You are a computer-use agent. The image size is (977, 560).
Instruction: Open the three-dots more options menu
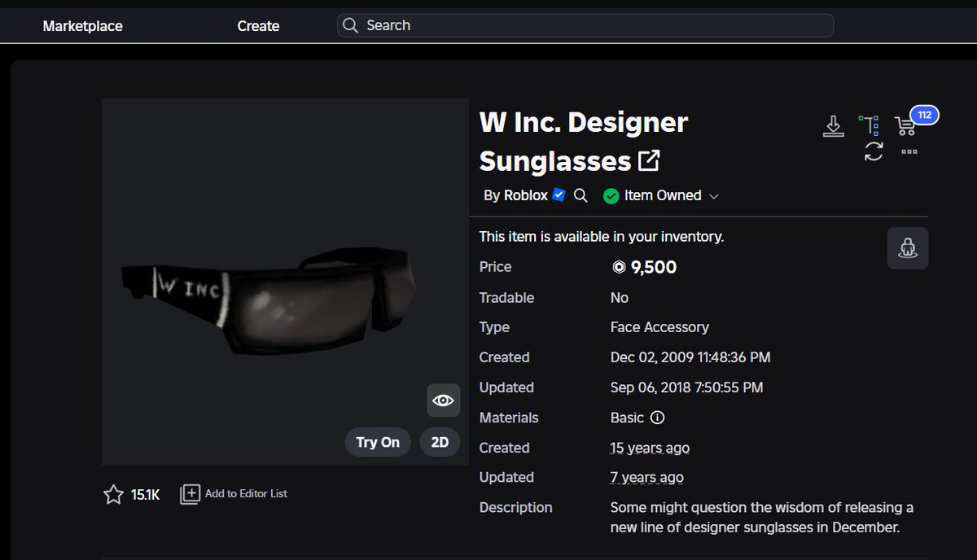(x=909, y=151)
